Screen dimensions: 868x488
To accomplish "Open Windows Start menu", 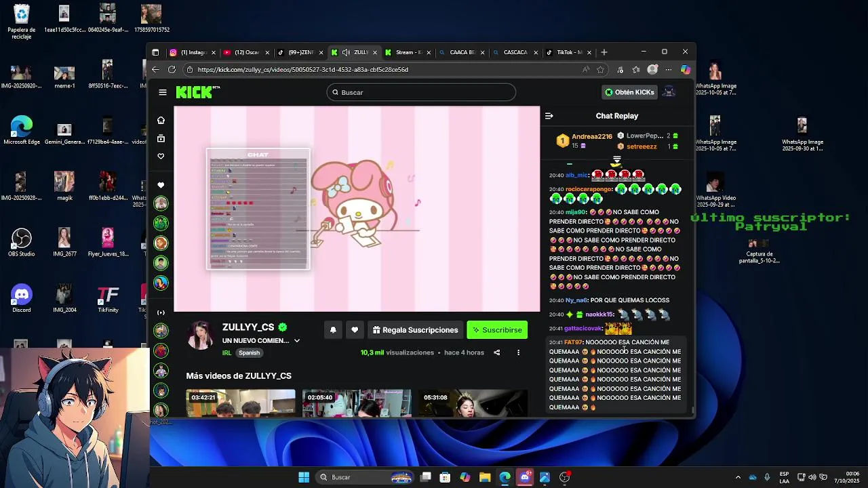I will pos(304,477).
